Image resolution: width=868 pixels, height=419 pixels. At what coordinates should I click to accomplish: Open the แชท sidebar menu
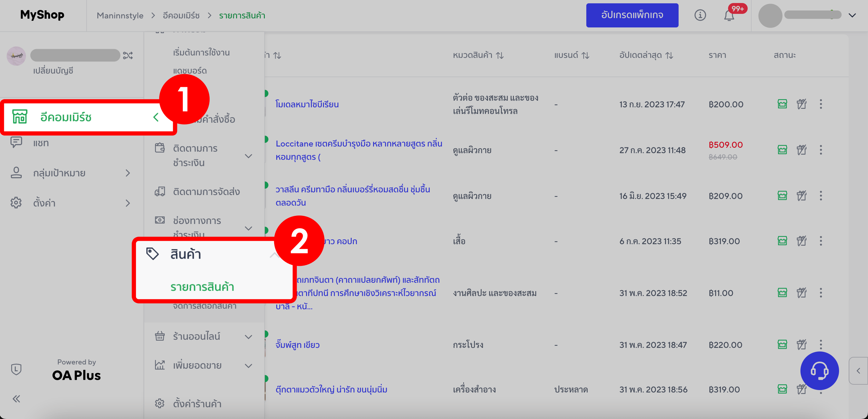[x=41, y=143]
